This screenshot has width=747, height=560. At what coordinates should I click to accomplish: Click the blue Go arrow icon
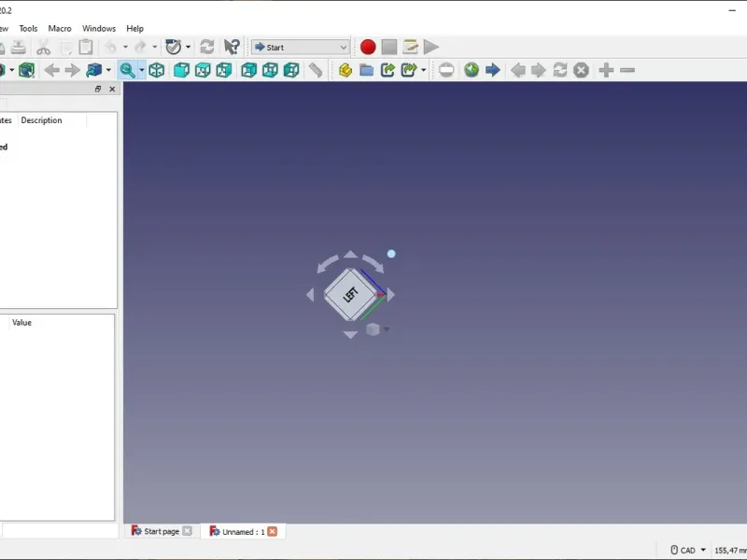(493, 71)
